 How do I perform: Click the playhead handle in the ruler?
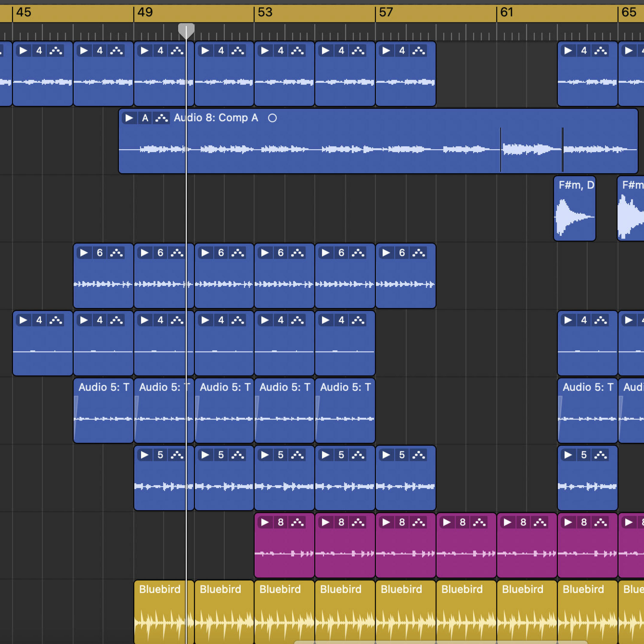click(186, 30)
